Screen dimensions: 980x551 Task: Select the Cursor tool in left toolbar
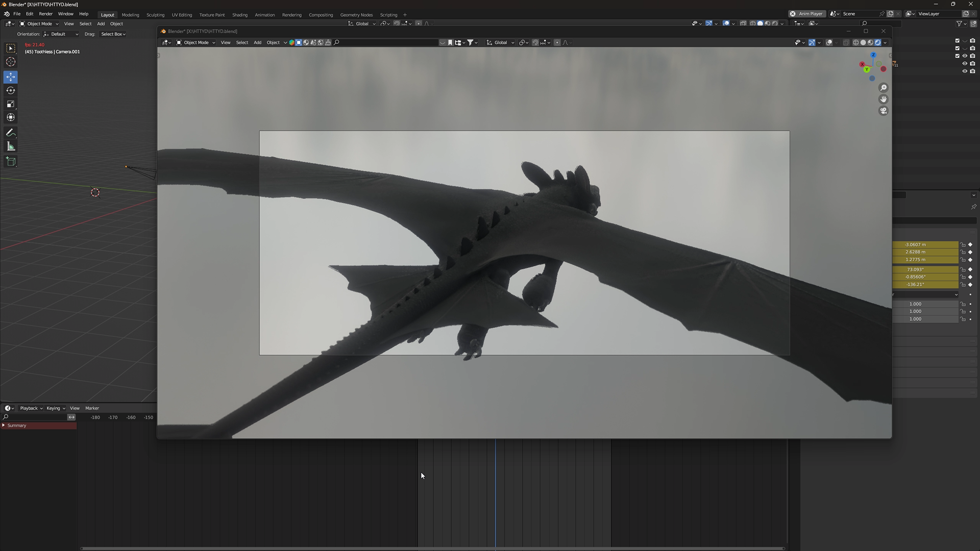click(11, 62)
